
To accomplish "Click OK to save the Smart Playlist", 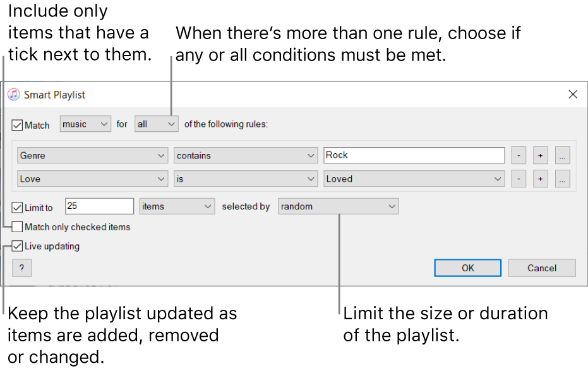I will (x=467, y=268).
